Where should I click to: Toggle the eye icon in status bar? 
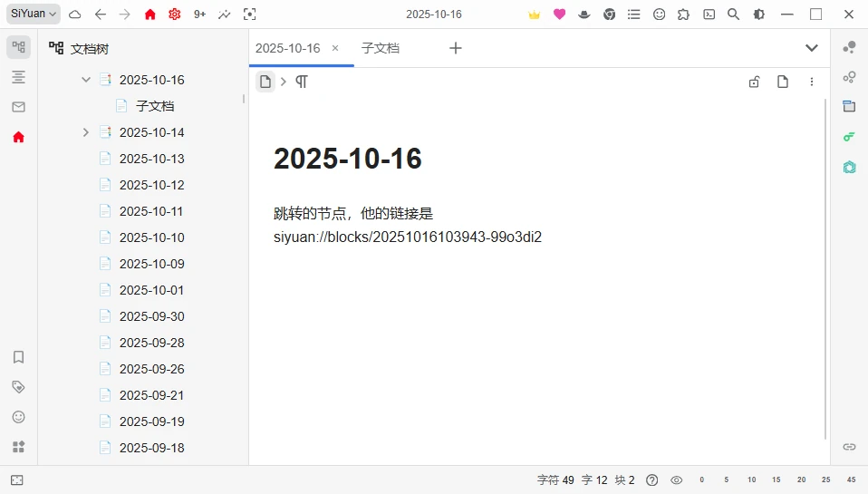click(x=676, y=480)
